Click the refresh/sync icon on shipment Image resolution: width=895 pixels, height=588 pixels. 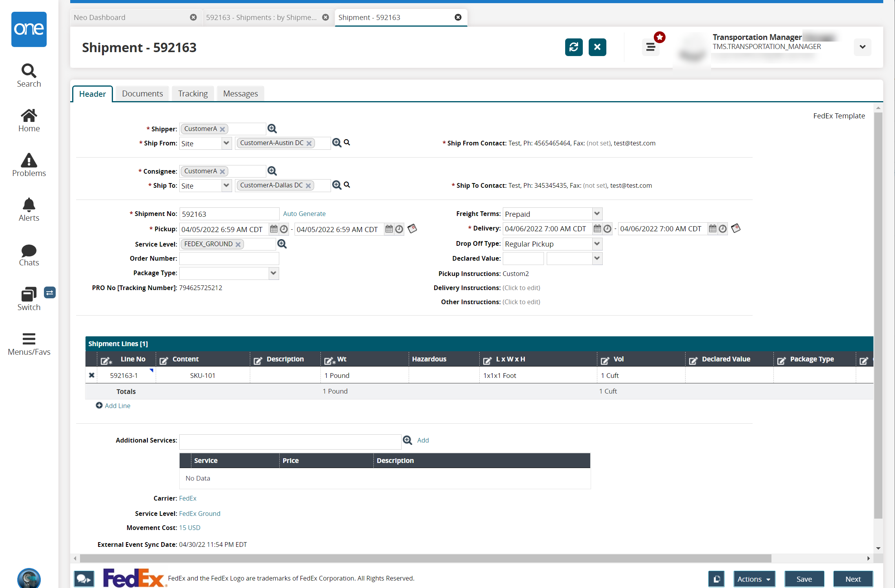(573, 47)
